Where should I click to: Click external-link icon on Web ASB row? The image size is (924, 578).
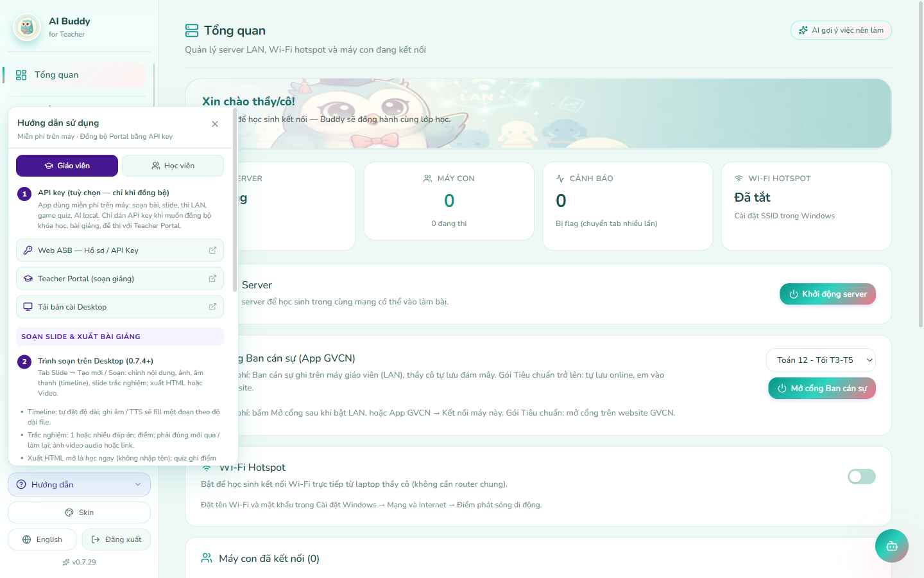tap(212, 250)
